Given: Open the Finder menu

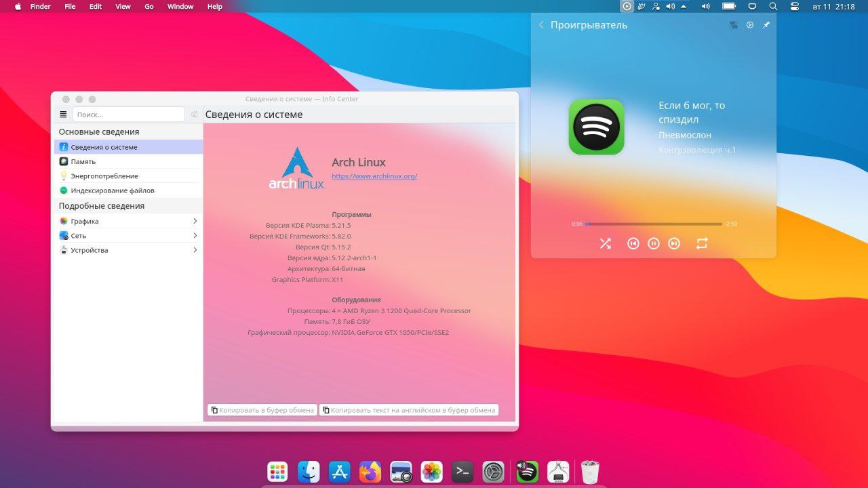Looking at the screenshot, I should (41, 6).
